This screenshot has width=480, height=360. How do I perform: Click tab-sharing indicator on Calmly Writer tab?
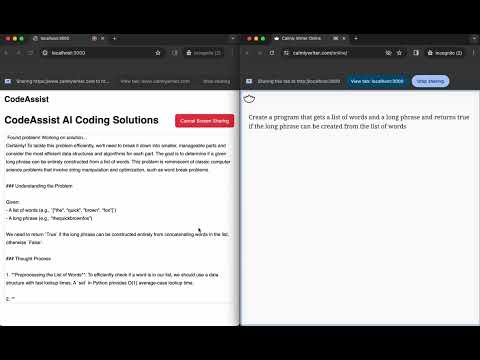click(x=336, y=38)
